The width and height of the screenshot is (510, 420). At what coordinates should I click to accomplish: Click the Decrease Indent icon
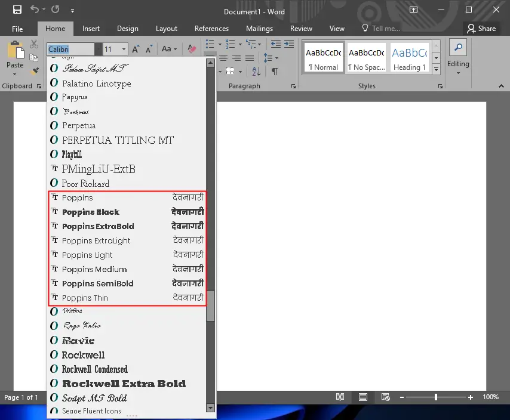coord(276,44)
